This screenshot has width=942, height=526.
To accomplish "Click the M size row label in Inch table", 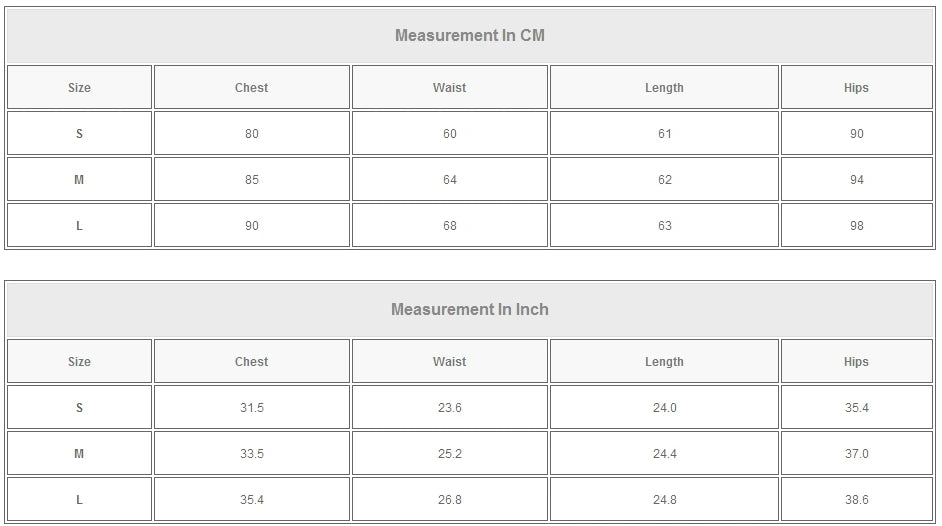I will (79, 454).
